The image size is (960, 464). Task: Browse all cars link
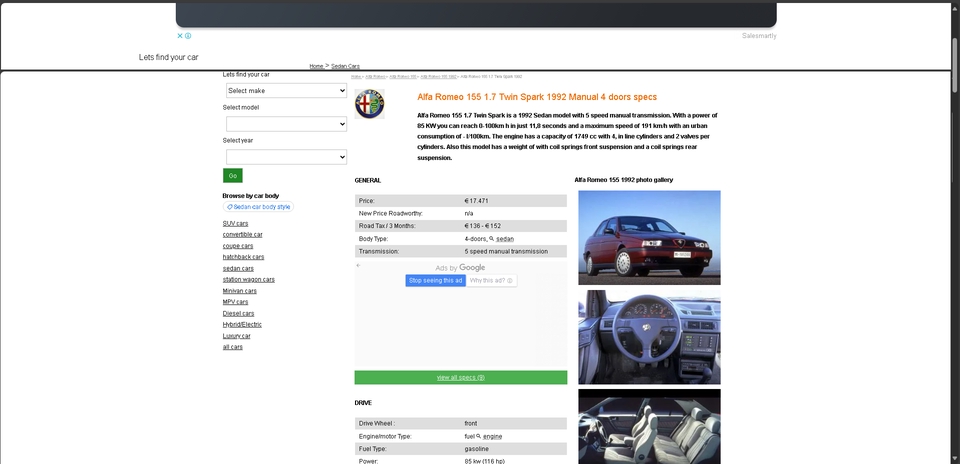(x=233, y=347)
